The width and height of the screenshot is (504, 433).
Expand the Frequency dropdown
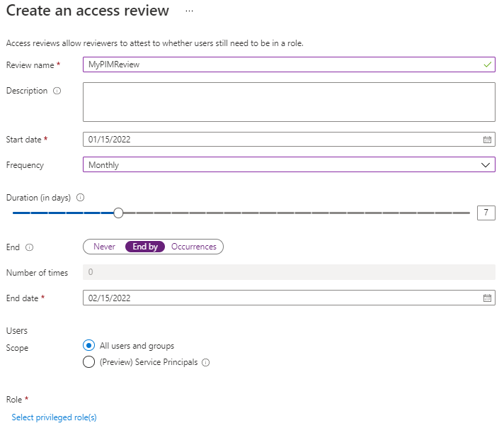283,165
